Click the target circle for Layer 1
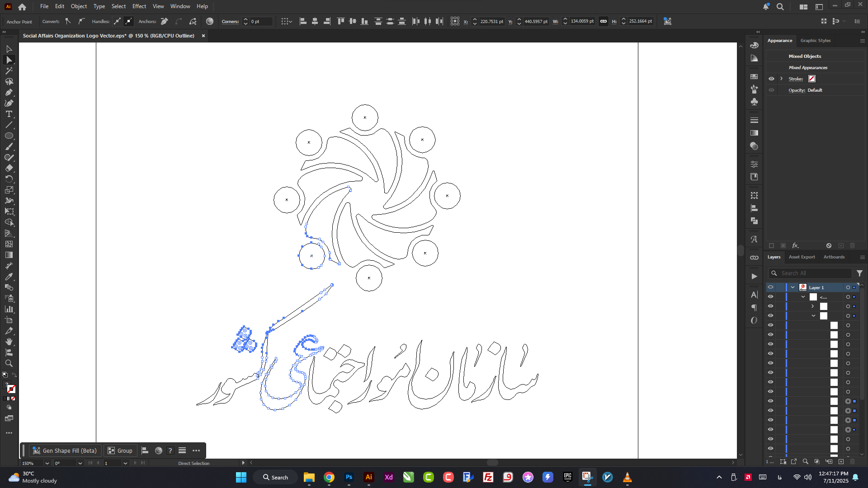 click(x=848, y=287)
